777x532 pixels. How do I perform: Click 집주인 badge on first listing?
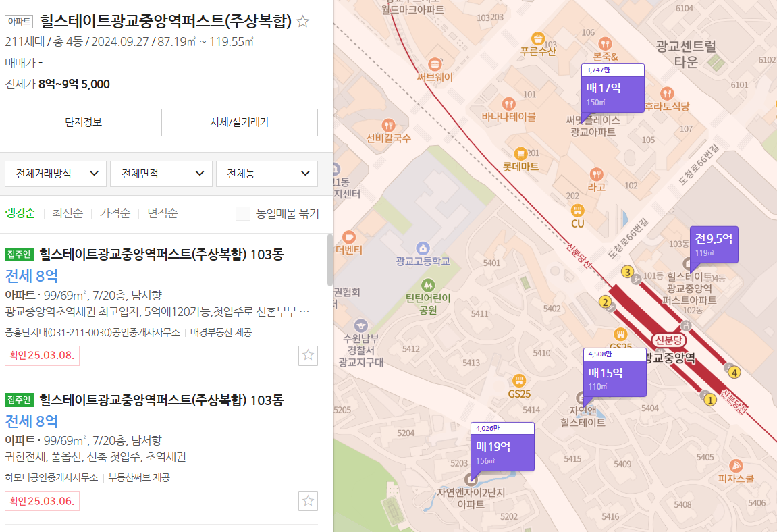pos(19,255)
